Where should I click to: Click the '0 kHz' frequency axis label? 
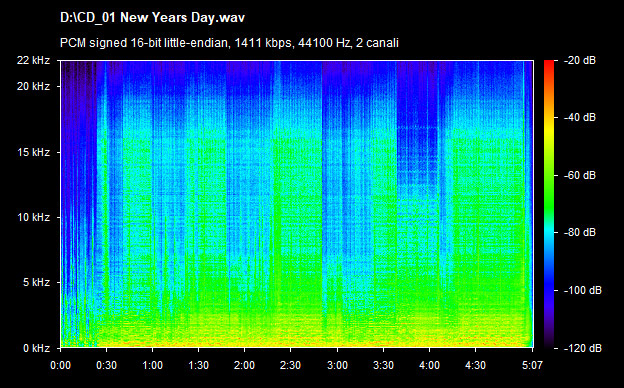[x=36, y=348]
